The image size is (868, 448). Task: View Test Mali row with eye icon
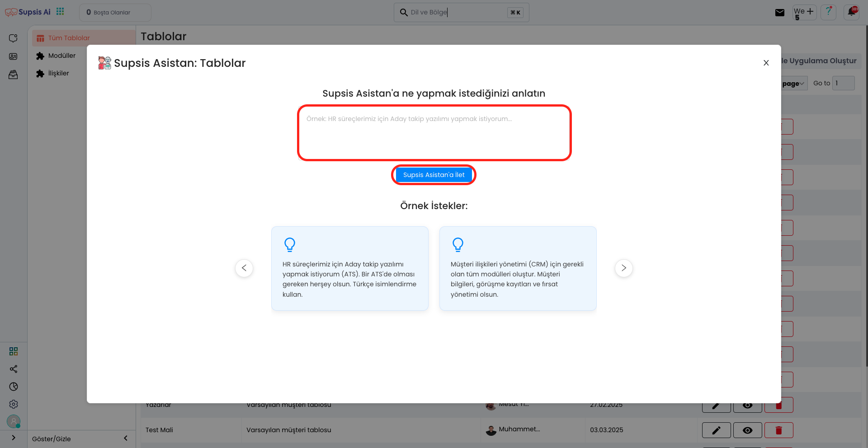pos(747,430)
